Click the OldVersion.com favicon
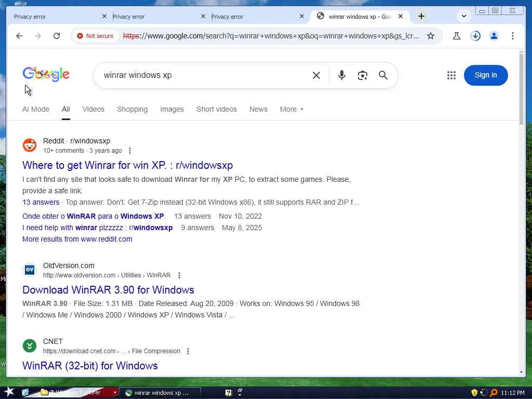Screen dimensions: 532x399 [x=30, y=270]
